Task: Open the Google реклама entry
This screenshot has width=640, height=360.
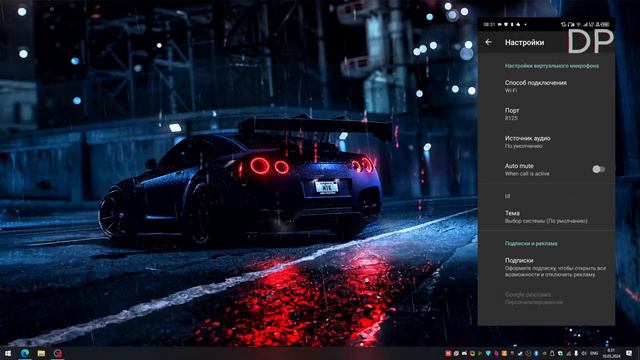Action: click(546, 298)
